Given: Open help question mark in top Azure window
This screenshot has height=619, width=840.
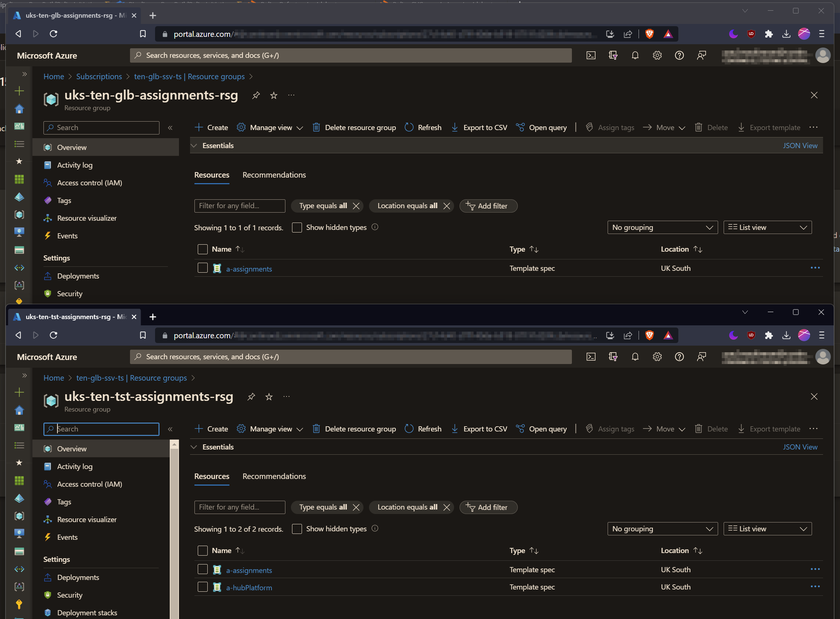Looking at the screenshot, I should (x=679, y=56).
